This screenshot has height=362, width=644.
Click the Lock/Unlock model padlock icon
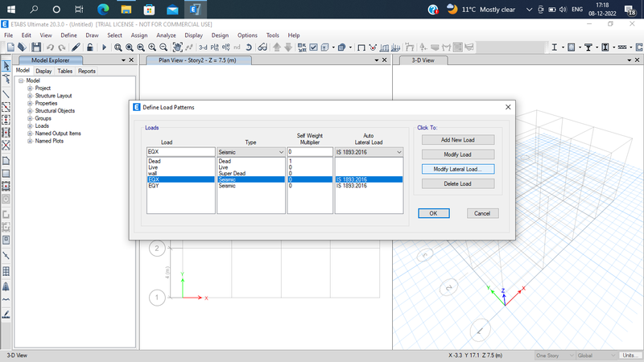coord(89,47)
